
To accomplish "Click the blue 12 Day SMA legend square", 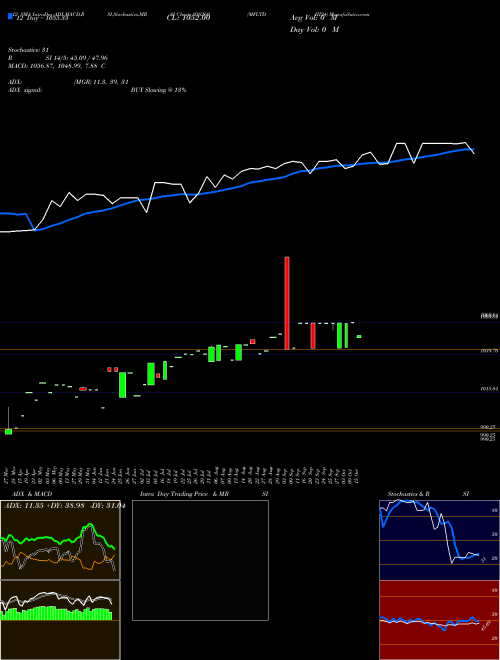I will pos(10,16).
